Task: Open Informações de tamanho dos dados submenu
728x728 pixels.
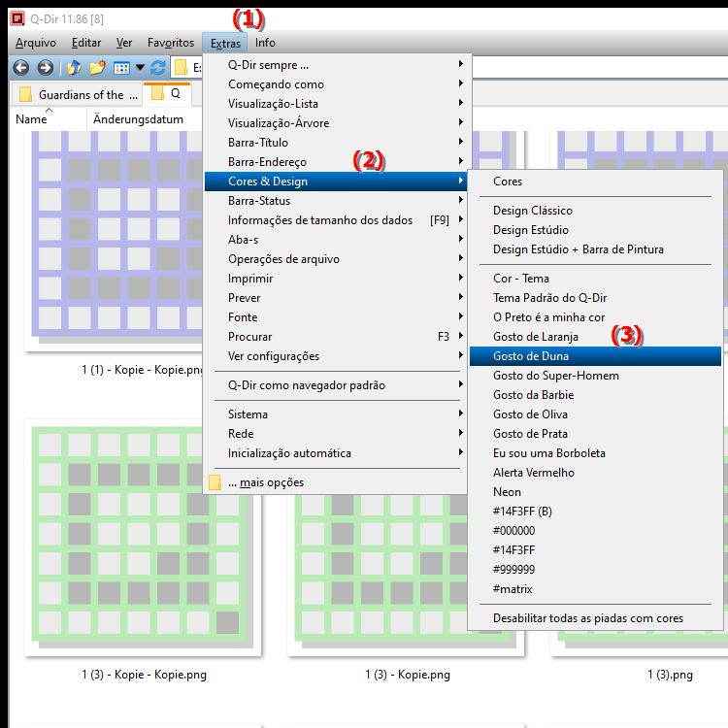Action: pyautogui.click(x=338, y=220)
